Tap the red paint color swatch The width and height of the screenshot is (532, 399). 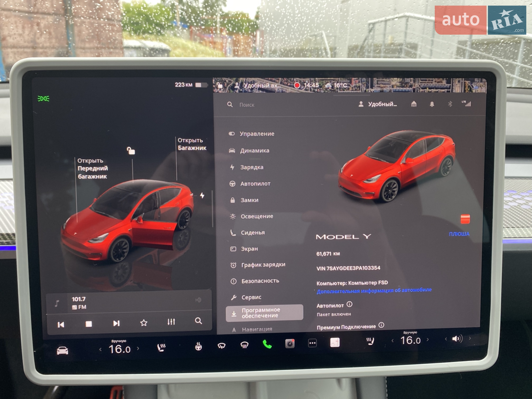point(465,219)
